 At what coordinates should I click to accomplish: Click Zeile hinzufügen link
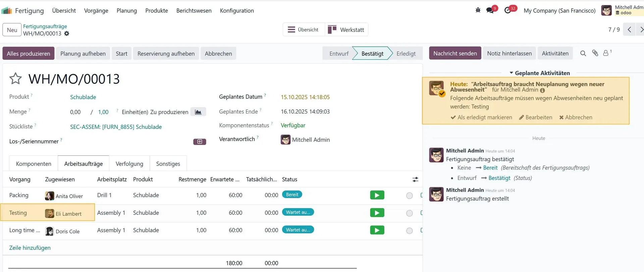point(30,248)
